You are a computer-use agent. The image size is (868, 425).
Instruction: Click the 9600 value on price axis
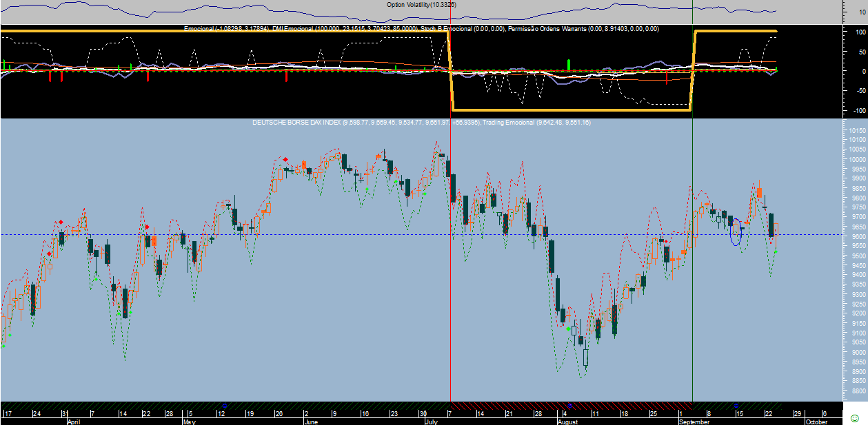pos(858,236)
